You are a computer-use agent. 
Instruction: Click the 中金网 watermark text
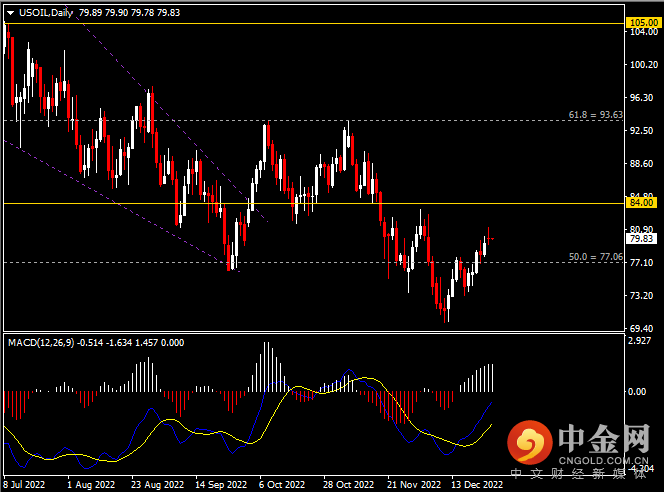[x=603, y=440]
